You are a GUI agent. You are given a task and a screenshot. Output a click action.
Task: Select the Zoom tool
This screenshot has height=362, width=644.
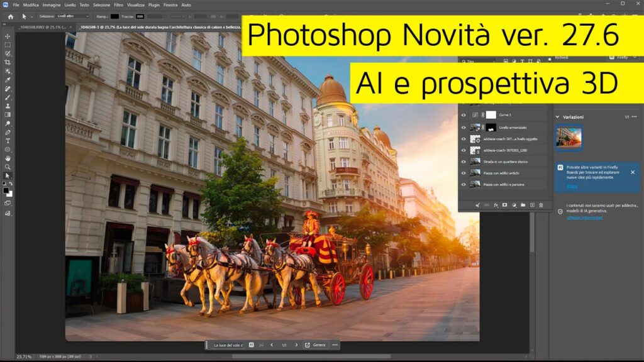(x=8, y=167)
